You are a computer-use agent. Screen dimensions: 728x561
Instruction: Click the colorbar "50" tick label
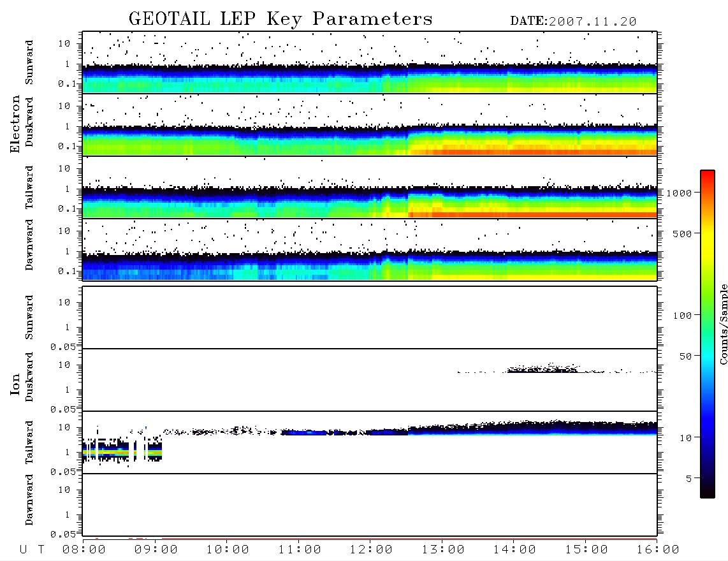(x=685, y=356)
